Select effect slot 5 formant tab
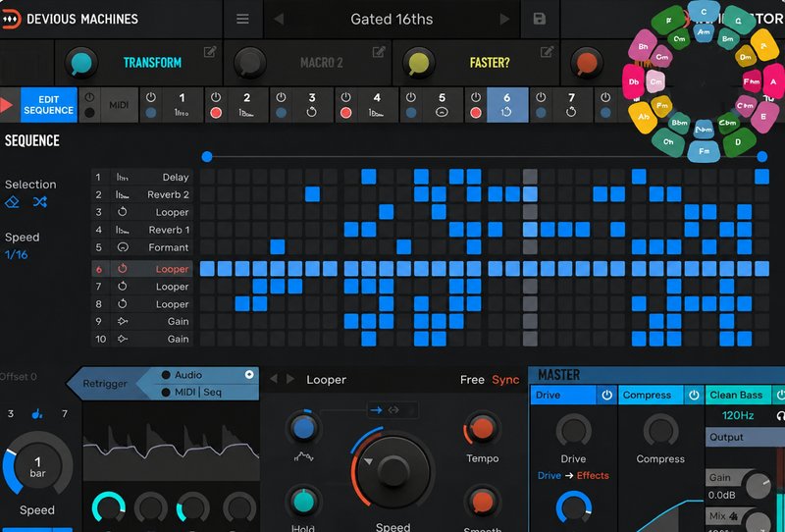The width and height of the screenshot is (785, 532). coord(442,105)
